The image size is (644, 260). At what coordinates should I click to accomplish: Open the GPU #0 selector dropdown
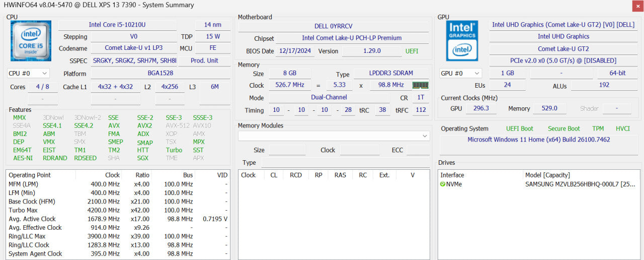[460, 74]
